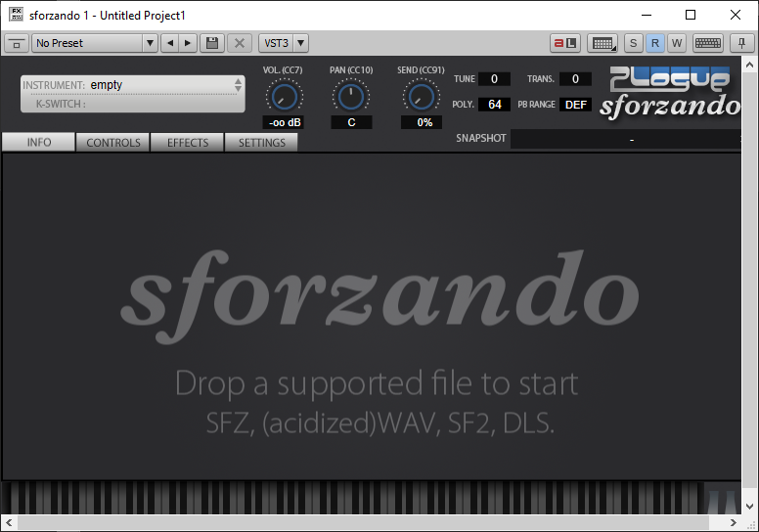Switch to the EFFECTS tab
This screenshot has width=759, height=532.
[x=188, y=143]
